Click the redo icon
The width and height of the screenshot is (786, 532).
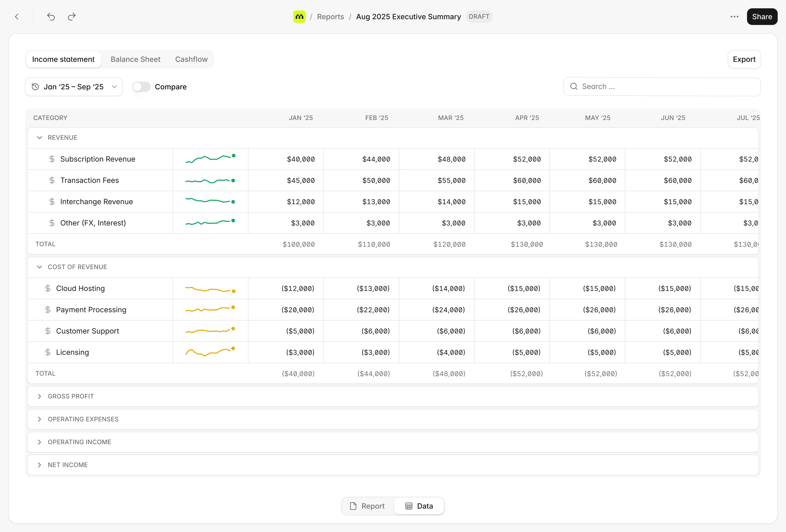coord(72,17)
